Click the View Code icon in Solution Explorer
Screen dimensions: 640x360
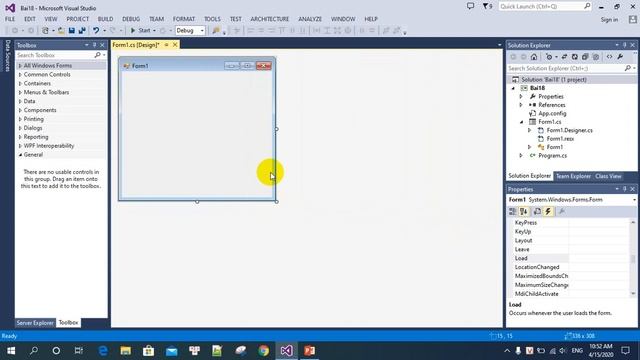(x=609, y=57)
